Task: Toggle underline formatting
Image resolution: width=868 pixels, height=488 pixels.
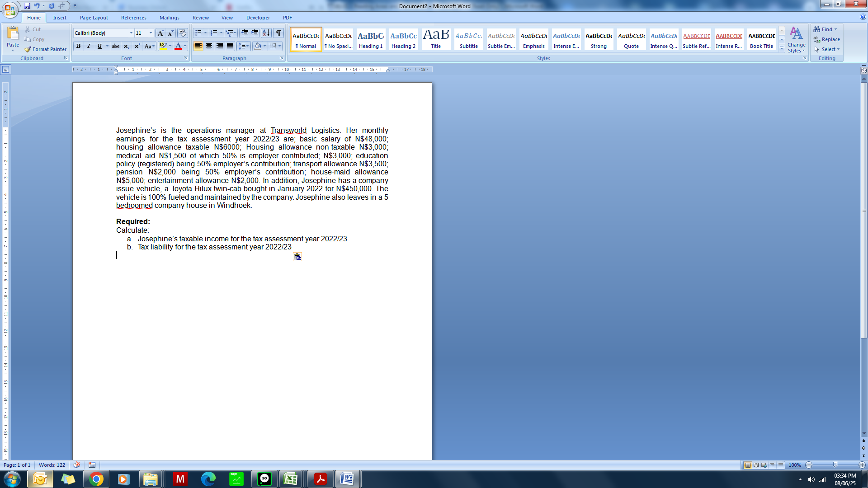Action: pyautogui.click(x=99, y=46)
